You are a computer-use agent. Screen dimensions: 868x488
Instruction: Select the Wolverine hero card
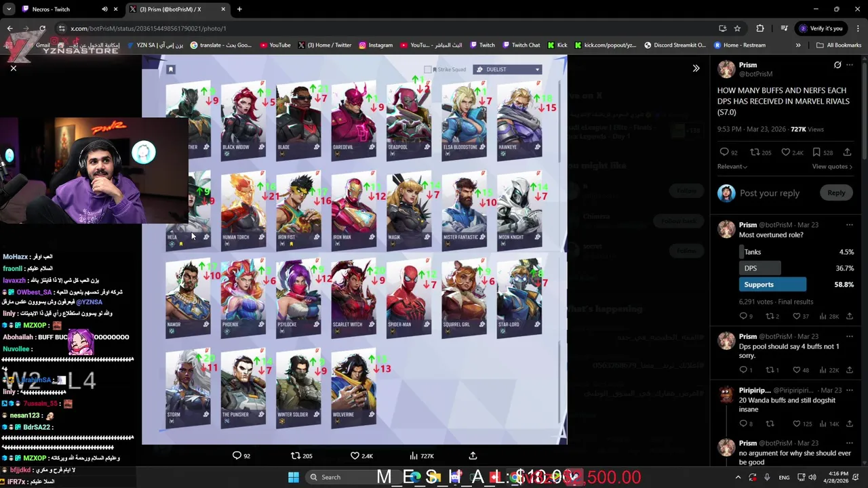point(353,388)
